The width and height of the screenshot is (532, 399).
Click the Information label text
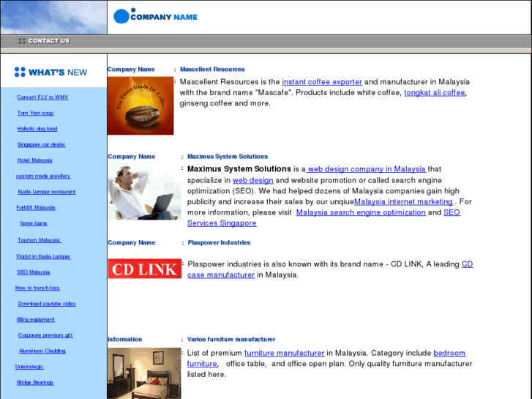click(125, 339)
